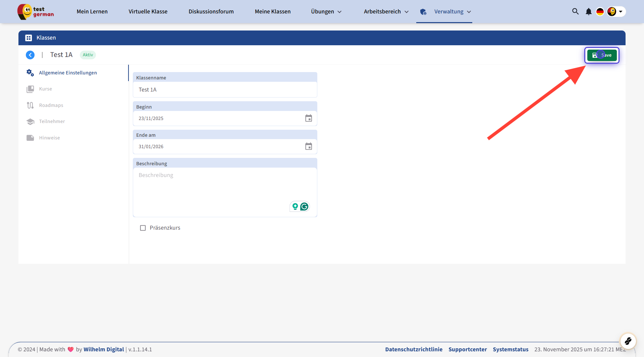Expand the Übungen dropdown menu
Viewport: 644px width, 357px height.
click(x=326, y=12)
